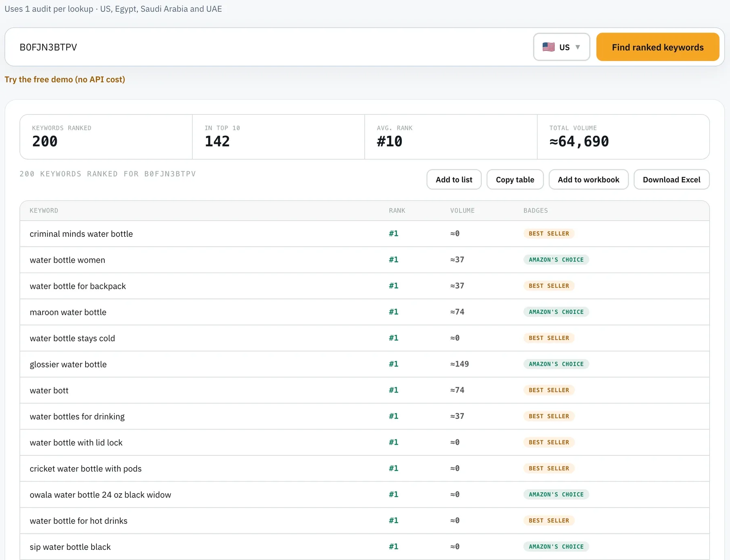
Task: Click the keyword water bottle for backpack
Action: pyautogui.click(x=78, y=286)
